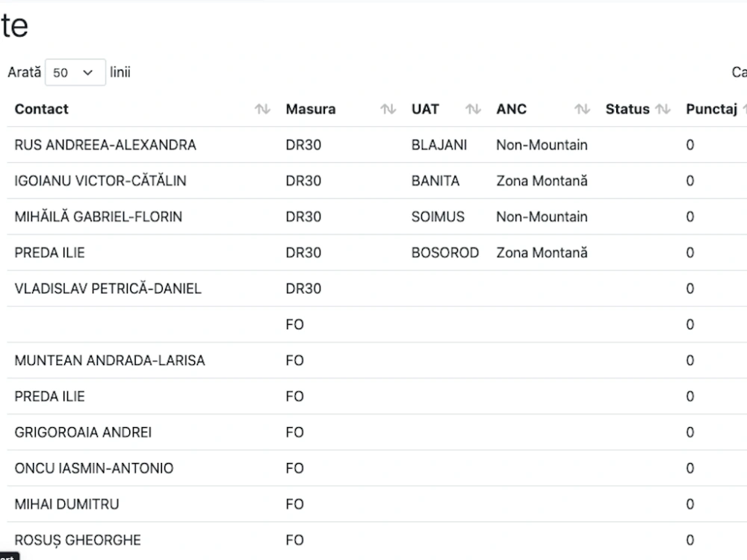Toggle sorting on the ANC column

(582, 109)
